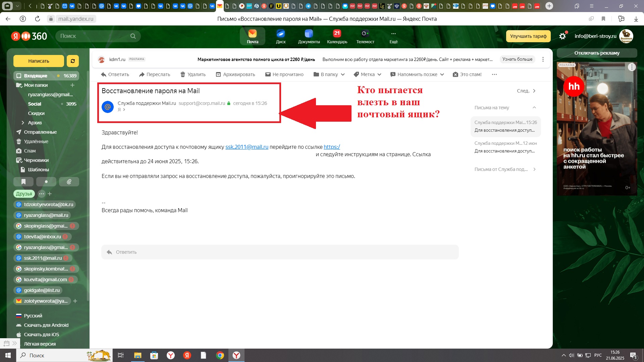The height and width of the screenshot is (362, 644).
Task: Open the Yandex 360 logo home
Action: [29, 36]
